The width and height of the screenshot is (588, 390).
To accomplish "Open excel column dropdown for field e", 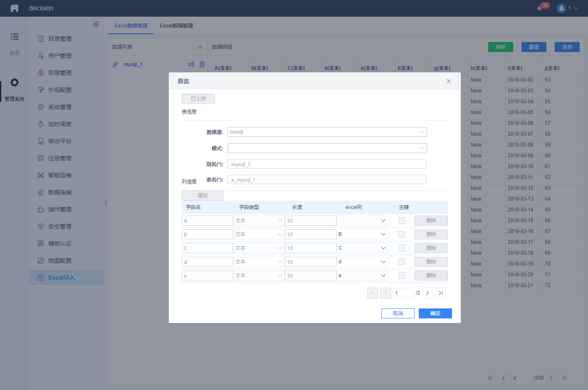I will tap(362, 276).
